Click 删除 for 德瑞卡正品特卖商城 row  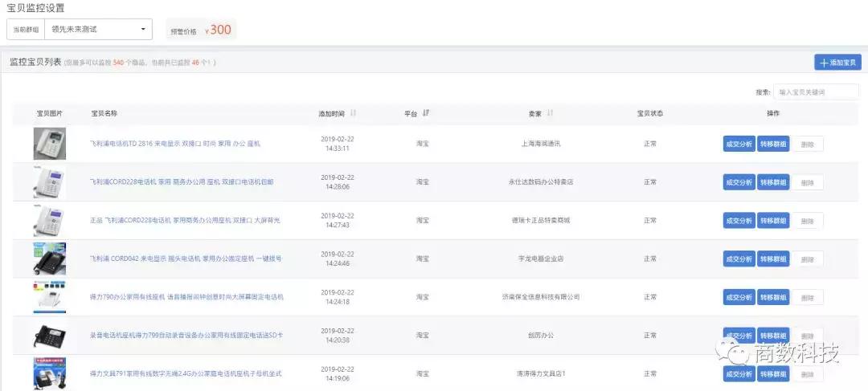click(x=808, y=221)
